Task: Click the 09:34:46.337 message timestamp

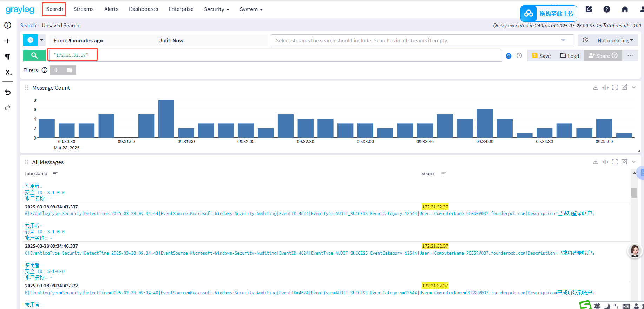Action: [51, 246]
